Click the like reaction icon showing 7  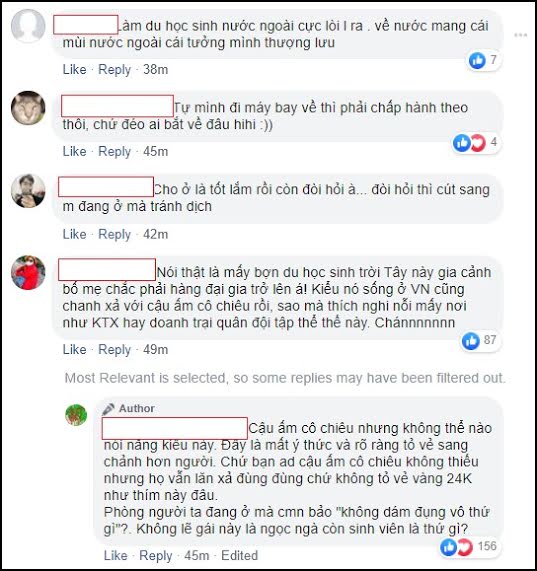coord(477,60)
